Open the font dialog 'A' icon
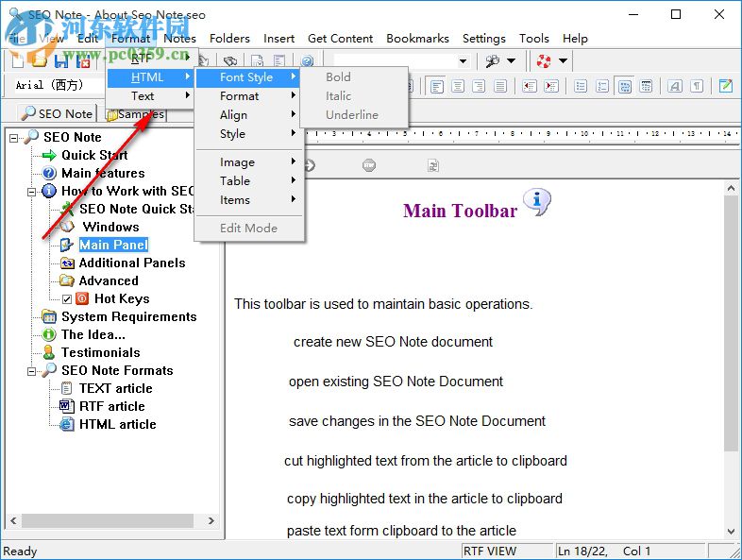This screenshot has height=560, width=742. click(x=675, y=86)
